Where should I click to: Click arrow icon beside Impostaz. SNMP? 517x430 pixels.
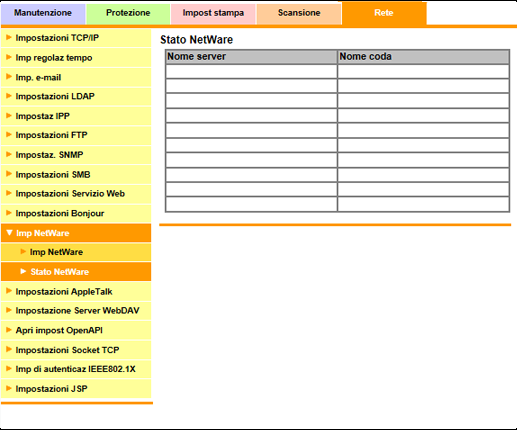pos(9,154)
